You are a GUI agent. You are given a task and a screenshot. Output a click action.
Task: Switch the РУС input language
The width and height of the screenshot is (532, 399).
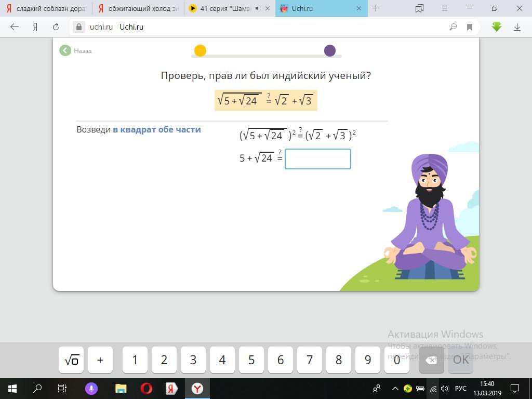point(461,389)
